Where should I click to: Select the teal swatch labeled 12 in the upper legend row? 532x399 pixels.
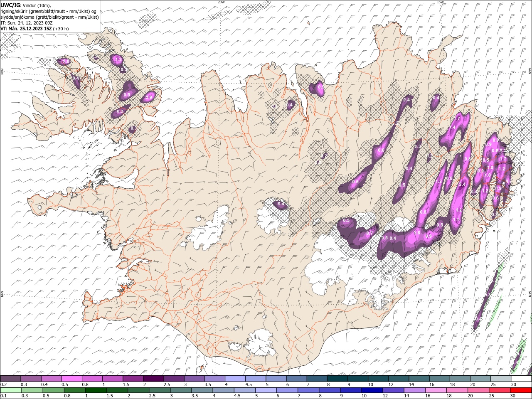(x=399, y=379)
